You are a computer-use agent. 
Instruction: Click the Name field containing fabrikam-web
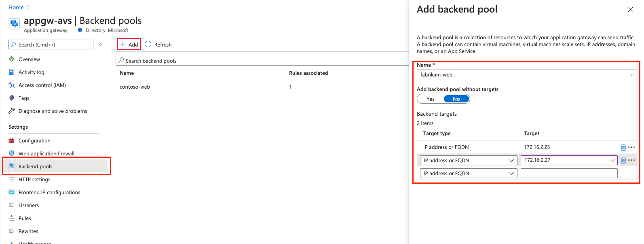click(x=527, y=74)
